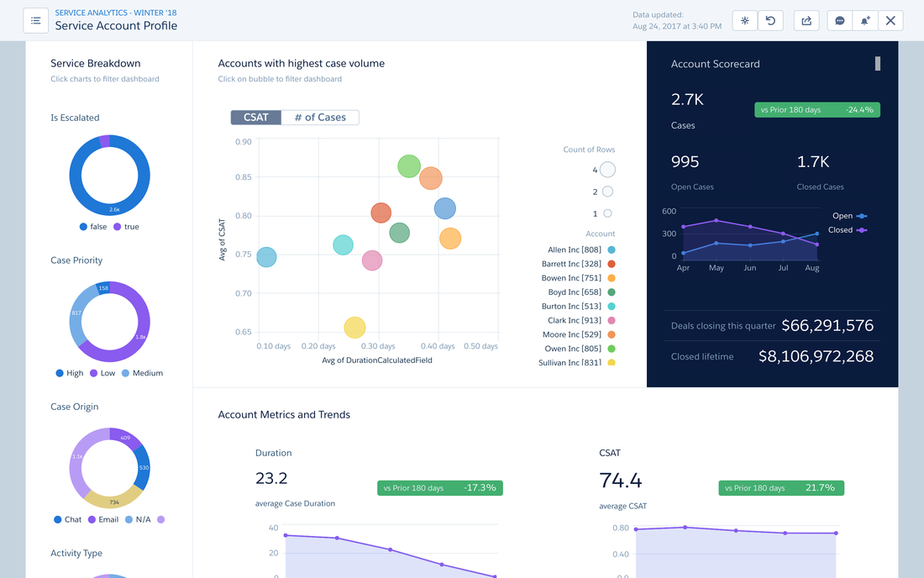Open the comments speech bubble icon
924x578 pixels.
tap(840, 21)
